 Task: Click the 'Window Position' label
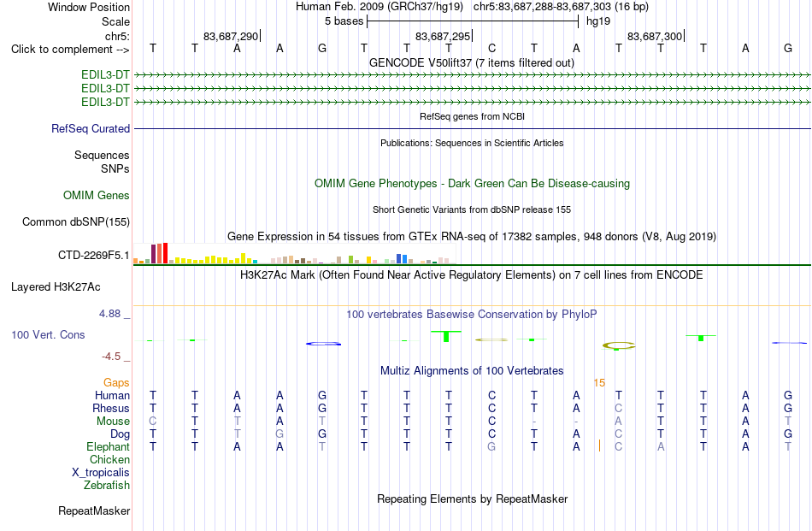pos(89,7)
